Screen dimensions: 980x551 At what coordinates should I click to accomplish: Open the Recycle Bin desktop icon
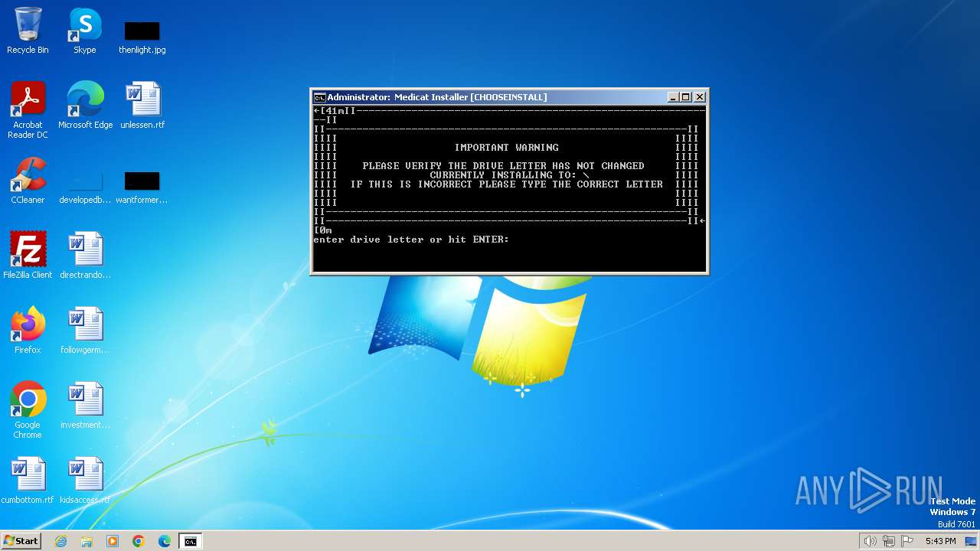point(28,31)
